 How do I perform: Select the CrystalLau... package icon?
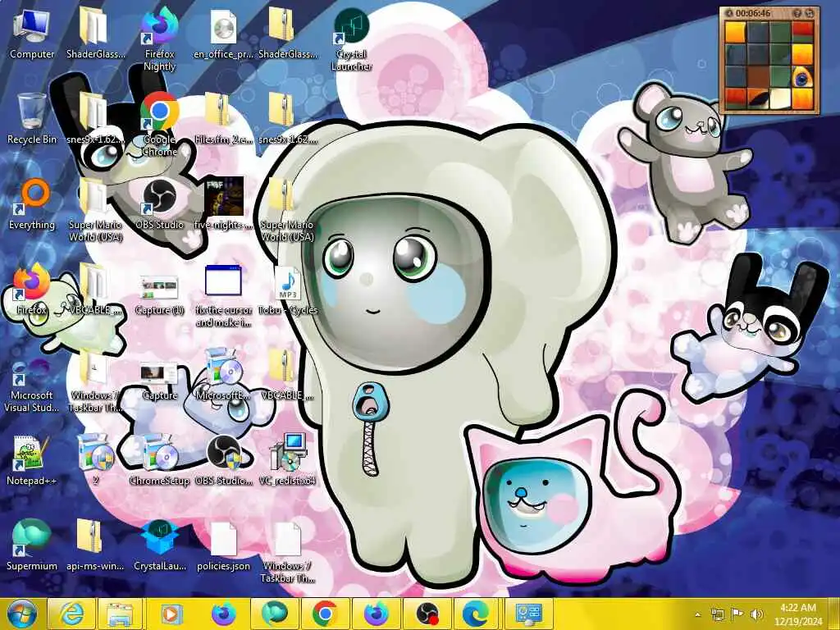pos(159,545)
